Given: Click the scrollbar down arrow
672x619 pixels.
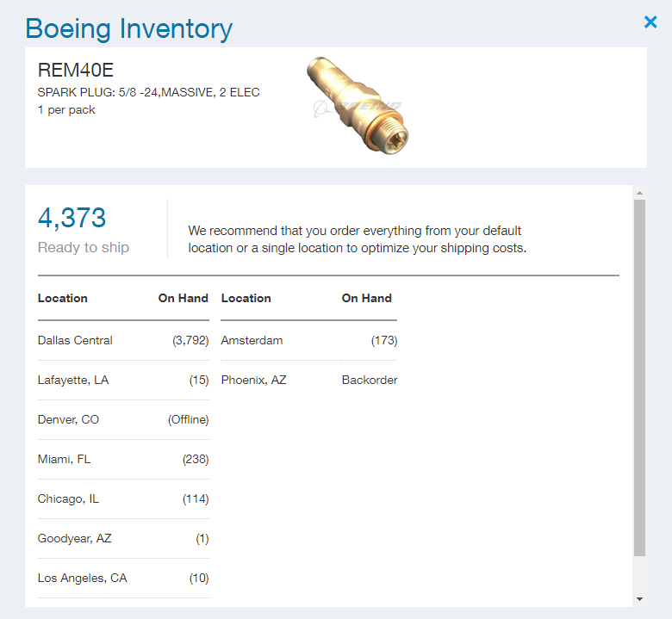Looking at the screenshot, I should [x=638, y=598].
